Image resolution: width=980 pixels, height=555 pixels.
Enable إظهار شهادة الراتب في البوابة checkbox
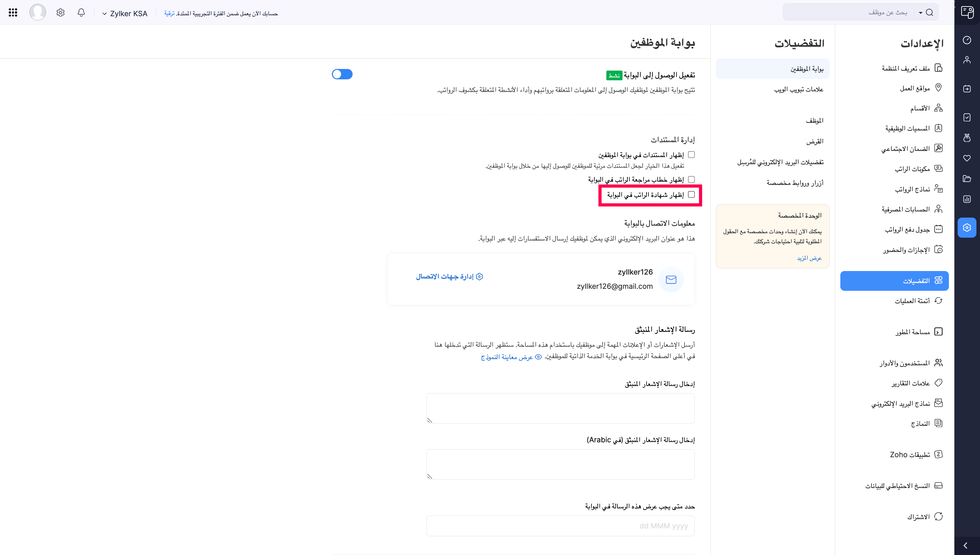tap(691, 194)
